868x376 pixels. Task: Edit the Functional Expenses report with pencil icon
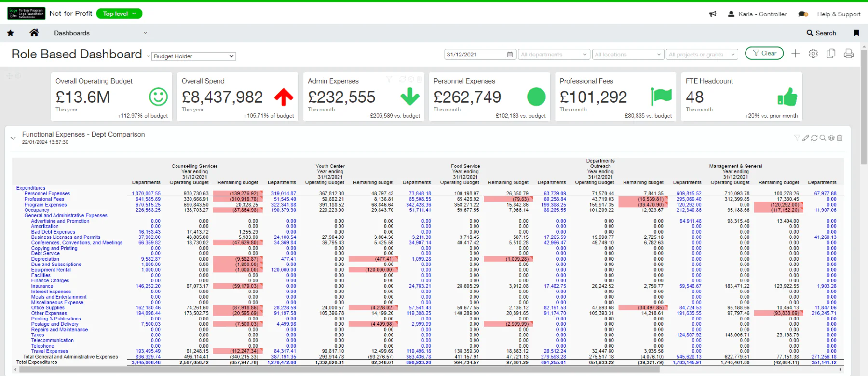point(805,138)
